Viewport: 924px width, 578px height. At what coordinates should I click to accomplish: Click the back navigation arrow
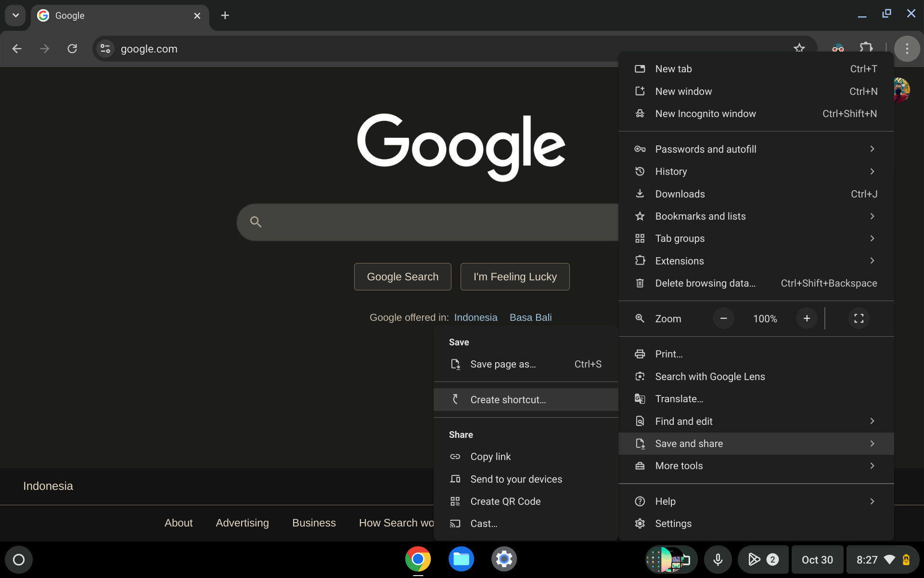[x=17, y=49]
